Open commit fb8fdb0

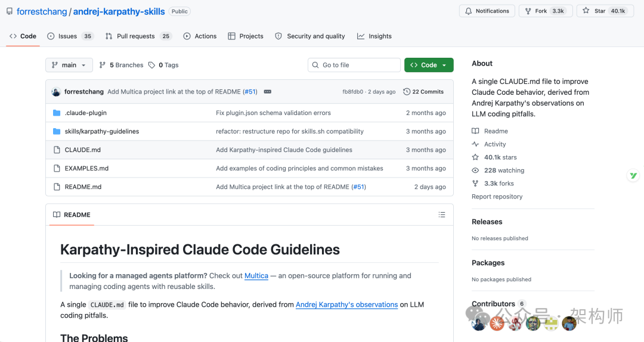pos(353,92)
